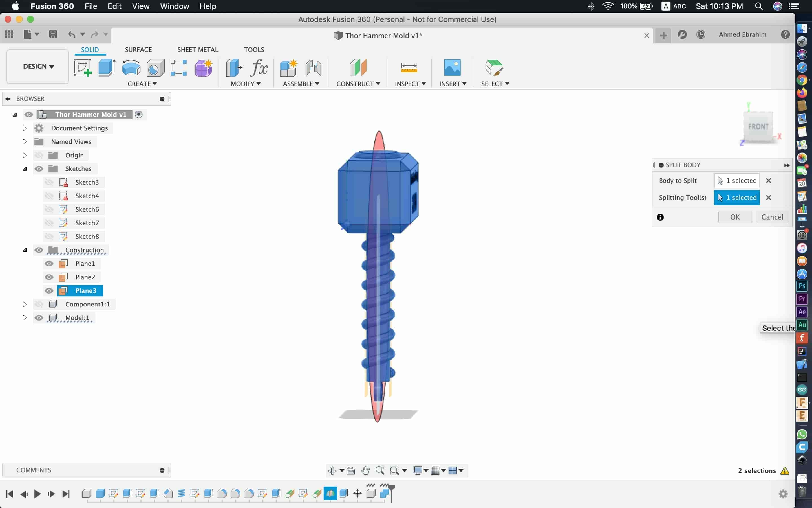The width and height of the screenshot is (812, 508).
Task: Click the warning triangle next to 2 selections
Action: click(785, 470)
